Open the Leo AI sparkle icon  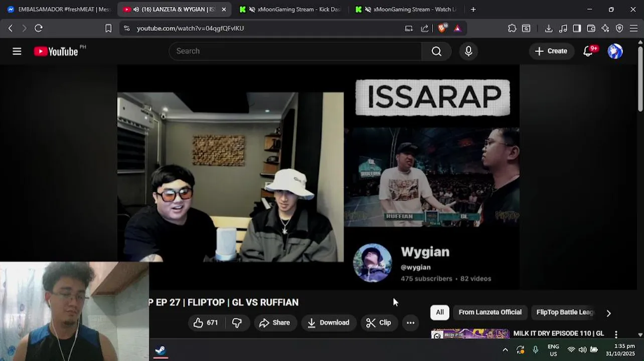(x=605, y=28)
